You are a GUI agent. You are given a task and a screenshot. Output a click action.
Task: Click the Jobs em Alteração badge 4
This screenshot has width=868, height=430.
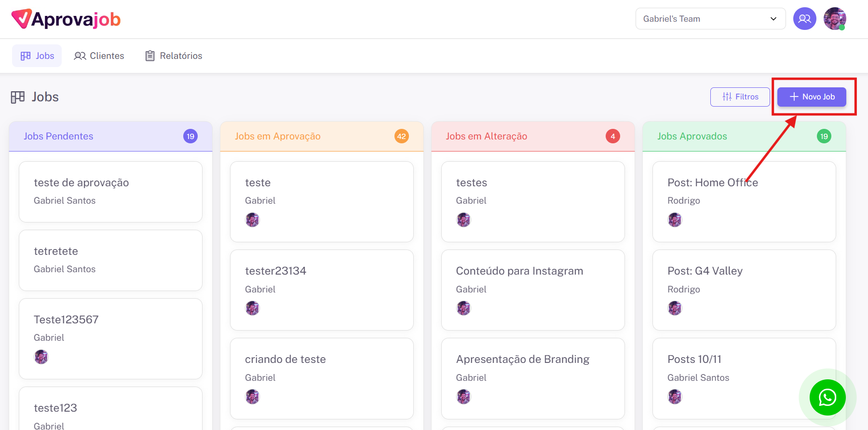[x=612, y=137]
